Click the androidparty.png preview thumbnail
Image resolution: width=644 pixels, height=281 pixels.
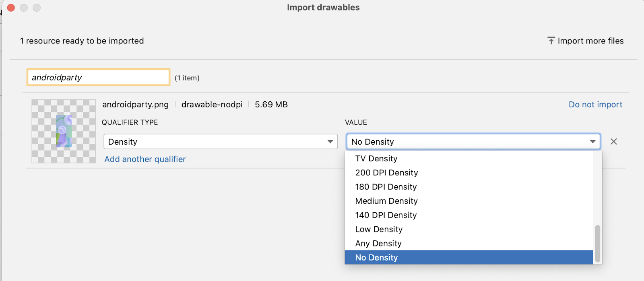tap(64, 131)
